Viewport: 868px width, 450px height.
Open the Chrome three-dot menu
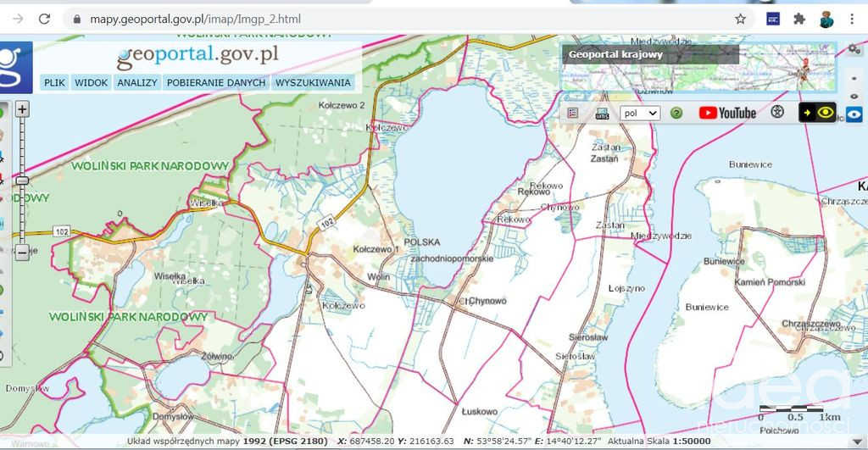click(852, 19)
